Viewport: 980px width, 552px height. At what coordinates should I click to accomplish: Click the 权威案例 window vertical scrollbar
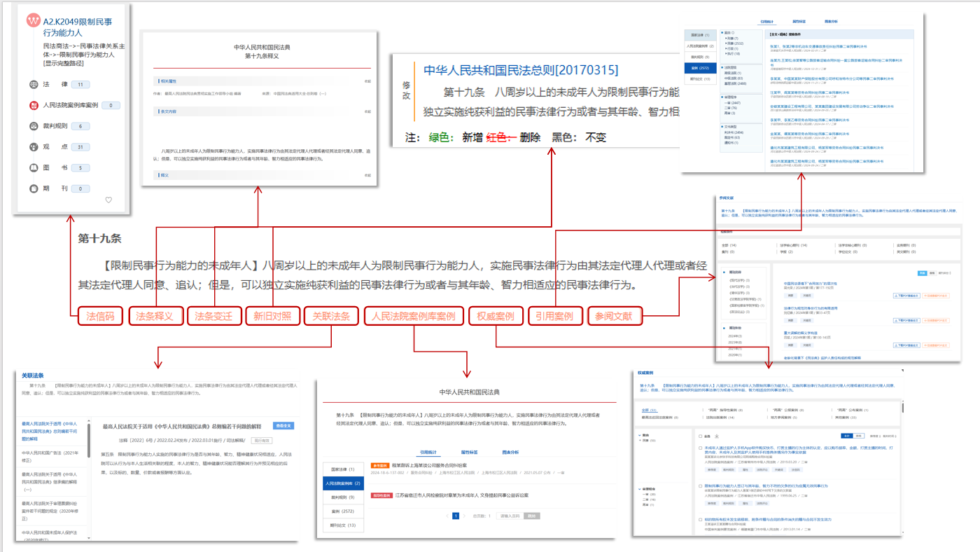tap(902, 408)
